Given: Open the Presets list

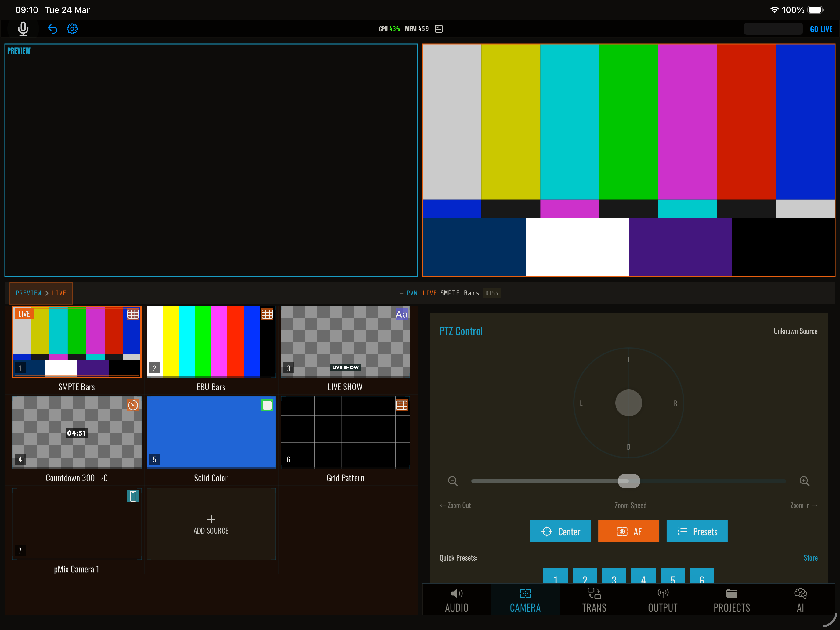Looking at the screenshot, I should 697,531.
